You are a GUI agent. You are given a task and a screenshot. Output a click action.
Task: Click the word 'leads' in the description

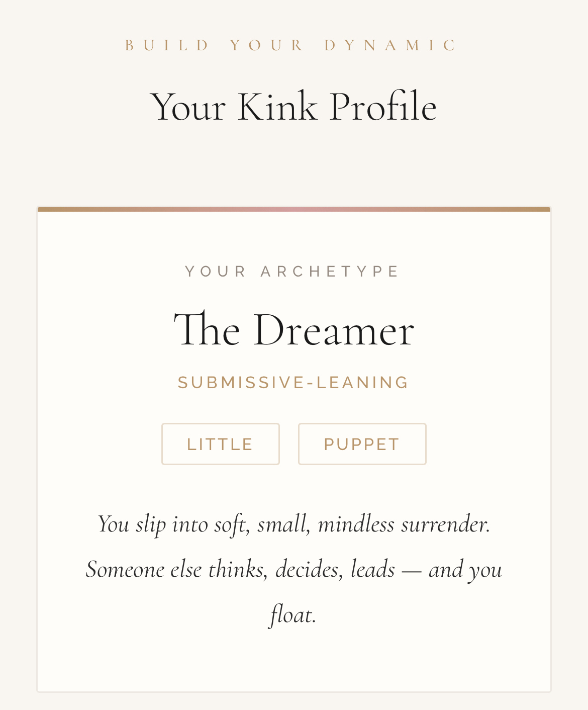pos(372,569)
